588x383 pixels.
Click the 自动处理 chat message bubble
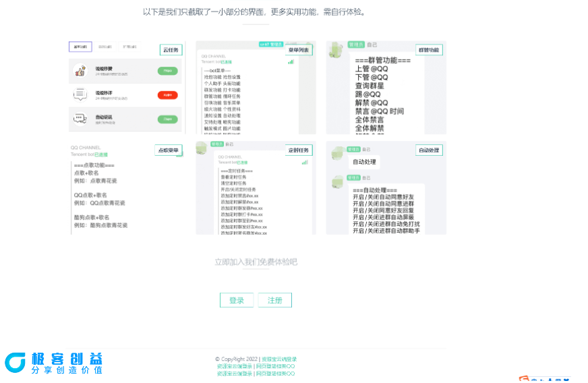[364, 162]
